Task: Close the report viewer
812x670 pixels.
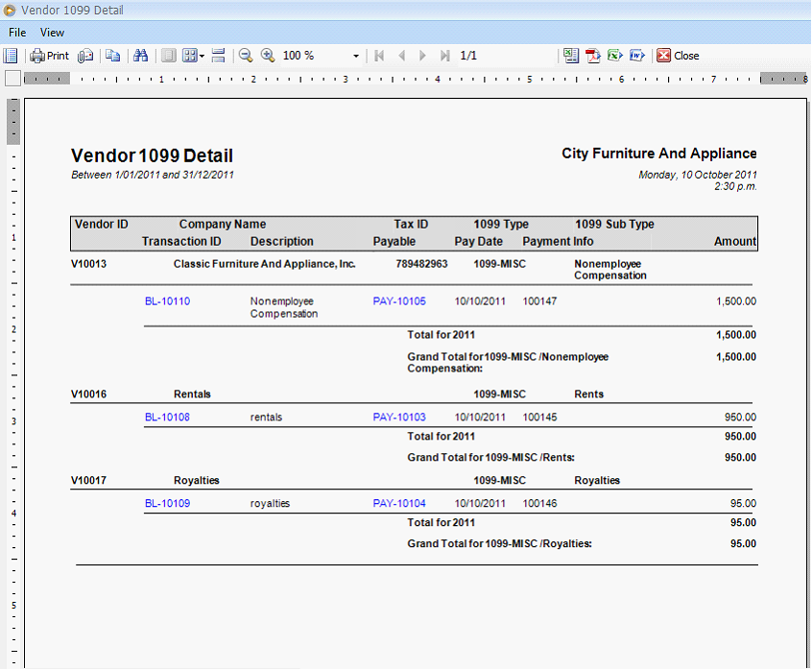Action: click(678, 56)
